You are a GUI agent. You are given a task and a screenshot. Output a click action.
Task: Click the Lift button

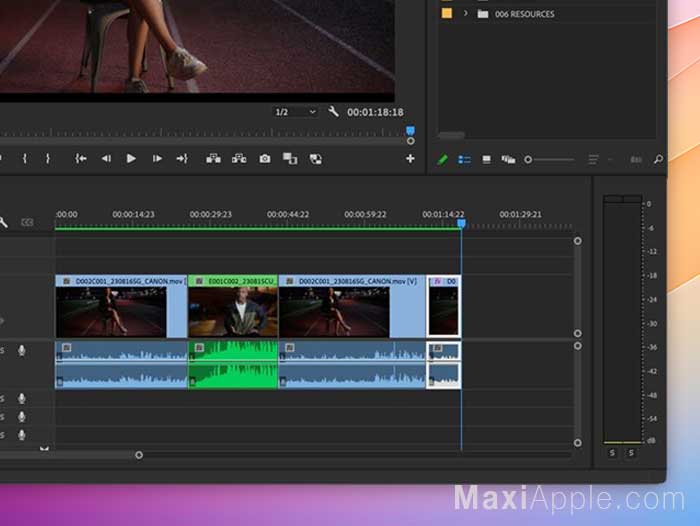213,159
